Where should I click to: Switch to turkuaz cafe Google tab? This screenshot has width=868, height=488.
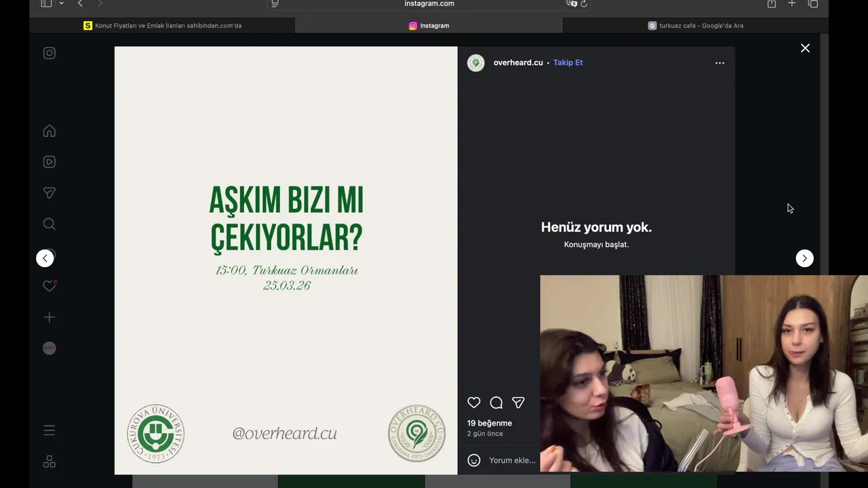coord(696,26)
